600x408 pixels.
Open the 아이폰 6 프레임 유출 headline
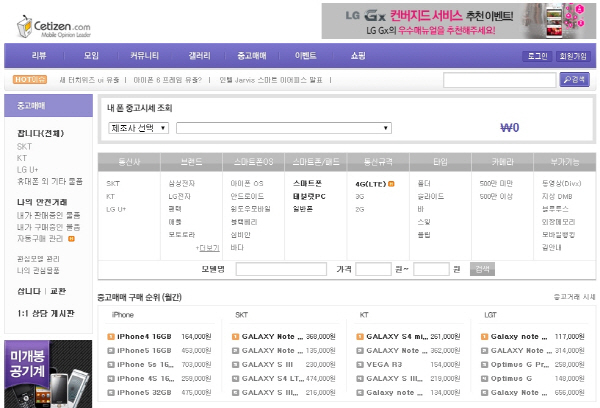pyautogui.click(x=167, y=80)
